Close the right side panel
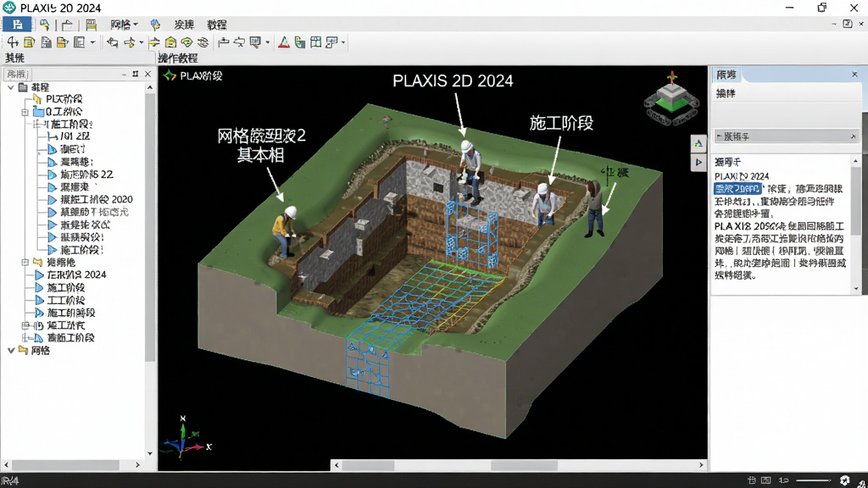 point(854,75)
